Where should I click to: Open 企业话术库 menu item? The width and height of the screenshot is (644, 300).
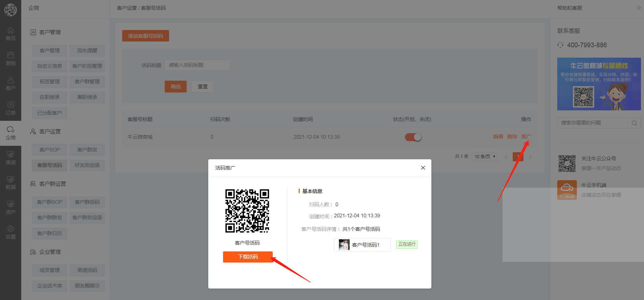(50, 286)
